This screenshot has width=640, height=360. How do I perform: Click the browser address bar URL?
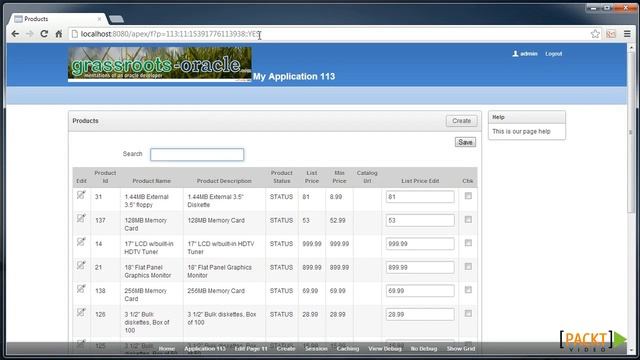click(170, 34)
